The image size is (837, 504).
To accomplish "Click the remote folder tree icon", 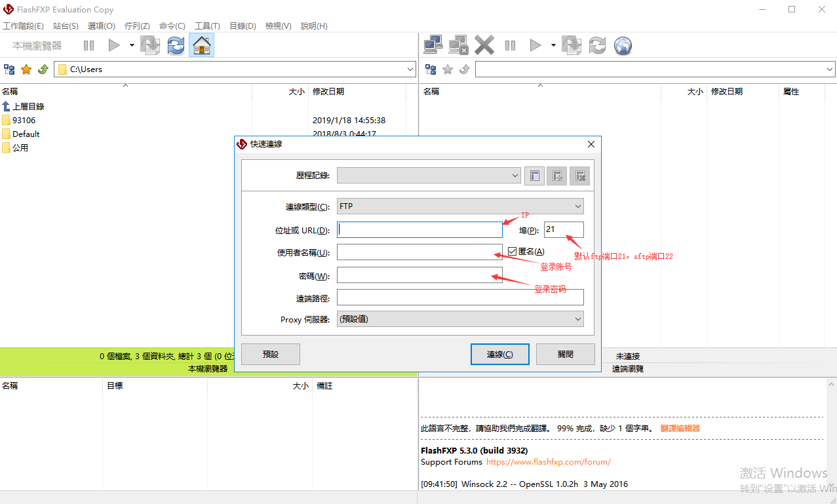I will pyautogui.click(x=431, y=69).
